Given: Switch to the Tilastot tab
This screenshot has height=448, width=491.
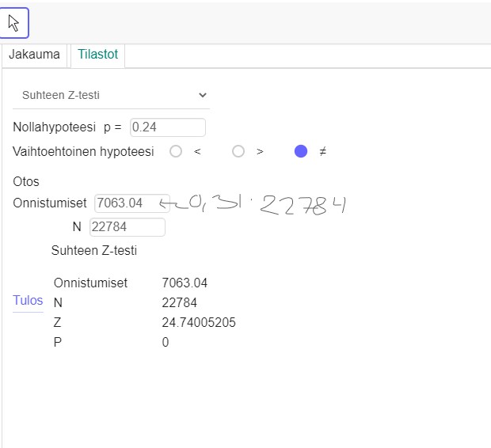Looking at the screenshot, I should pos(97,55).
